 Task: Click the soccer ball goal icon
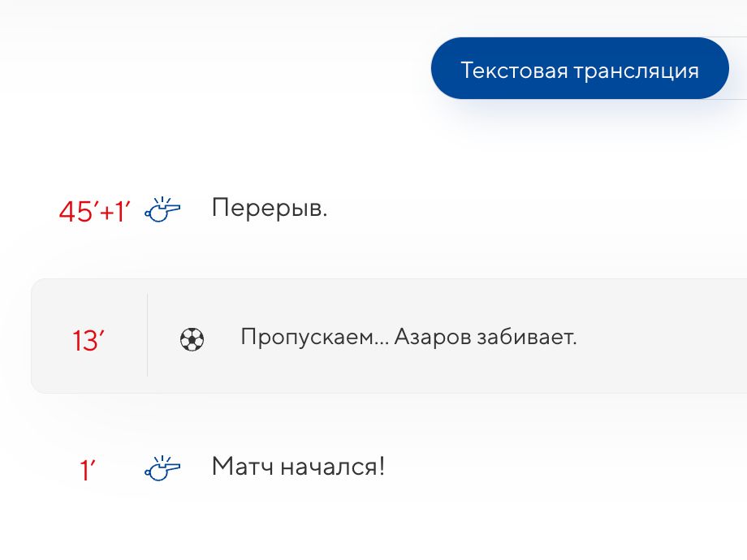click(x=192, y=339)
